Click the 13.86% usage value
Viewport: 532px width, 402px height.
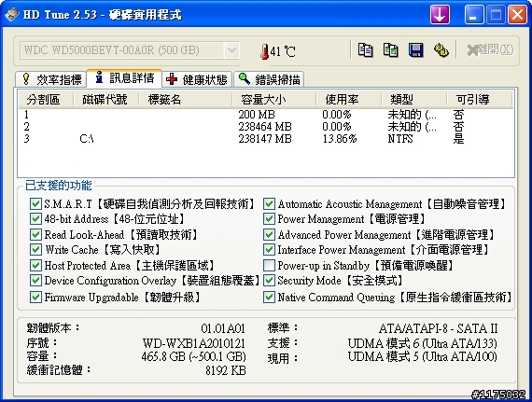340,139
